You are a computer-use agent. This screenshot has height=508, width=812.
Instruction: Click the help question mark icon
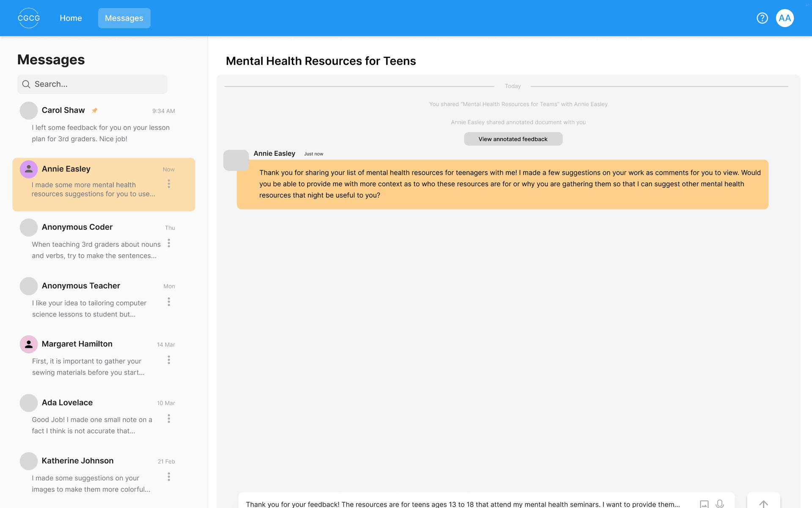click(x=762, y=18)
